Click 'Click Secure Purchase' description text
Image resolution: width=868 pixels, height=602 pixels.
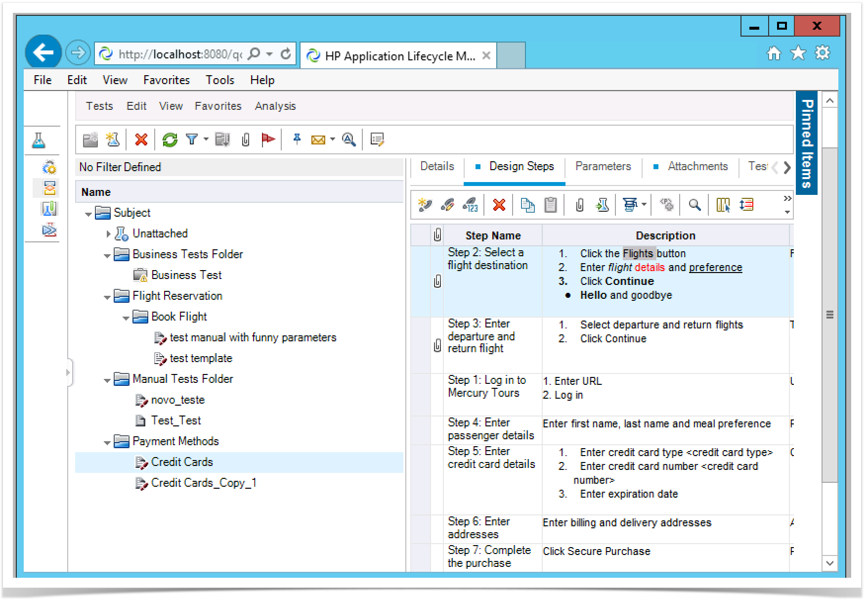[597, 551]
